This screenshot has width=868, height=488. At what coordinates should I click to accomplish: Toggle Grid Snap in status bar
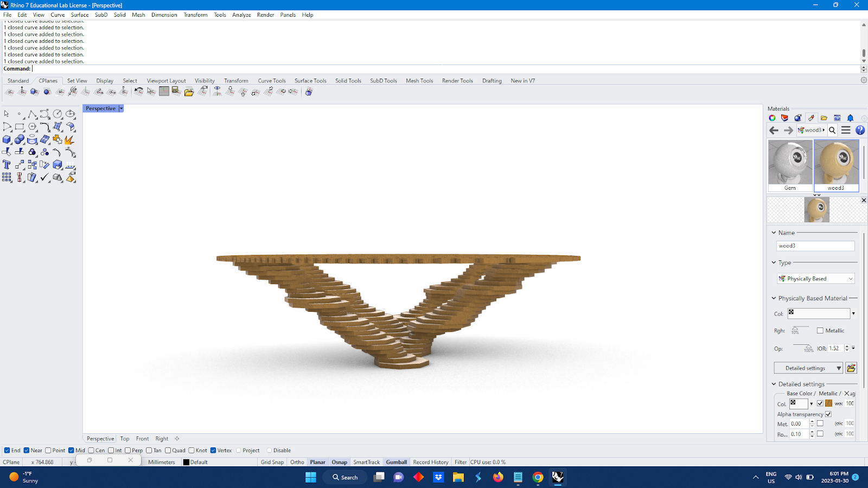(272, 462)
